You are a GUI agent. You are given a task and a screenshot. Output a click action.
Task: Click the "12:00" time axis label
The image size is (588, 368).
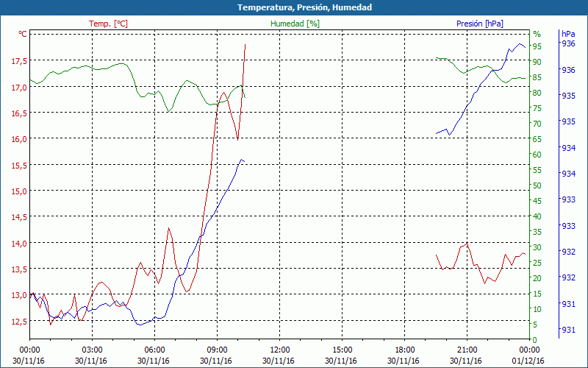[280, 350]
